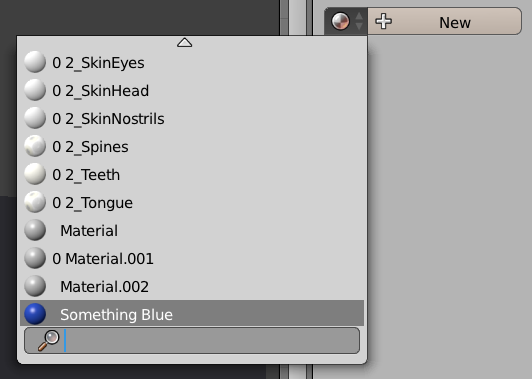Open material browser dropdown arrows
This screenshot has height=379, width=532.
359,21
